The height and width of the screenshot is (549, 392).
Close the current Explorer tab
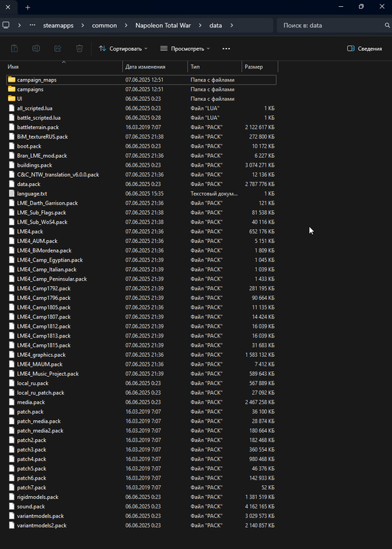coord(8,7)
